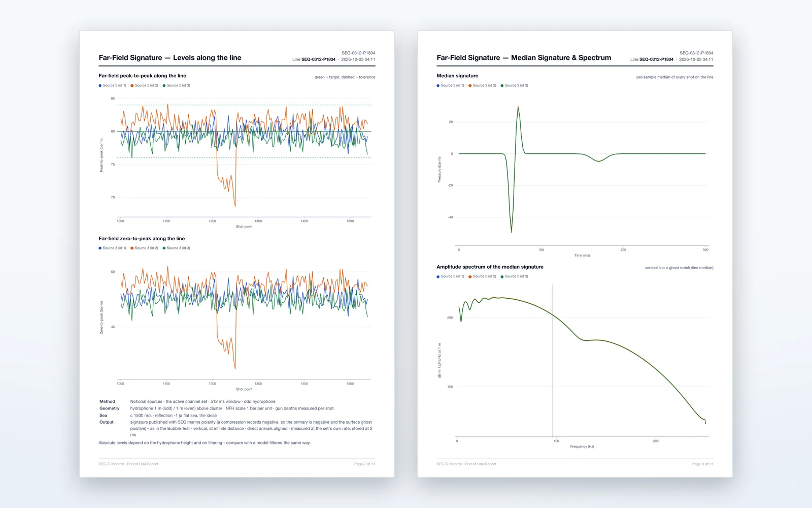
Task: Click the 'Source 3 (id 2)' label in the zero-to-peak chart legend
Action: pos(147,248)
